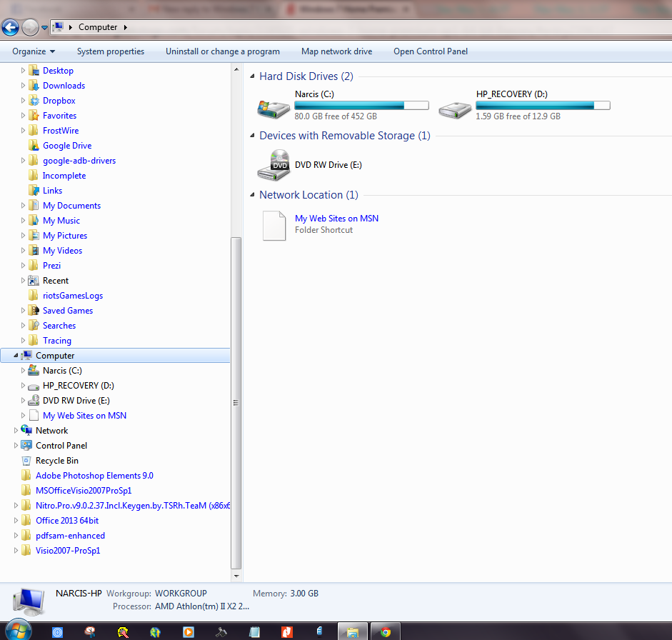The width and height of the screenshot is (672, 640).
Task: Click the Searches folder icon
Action: 34,326
